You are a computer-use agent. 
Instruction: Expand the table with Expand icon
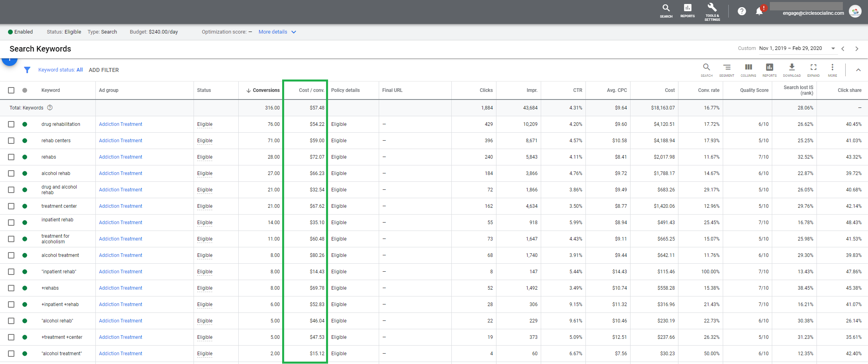813,70
